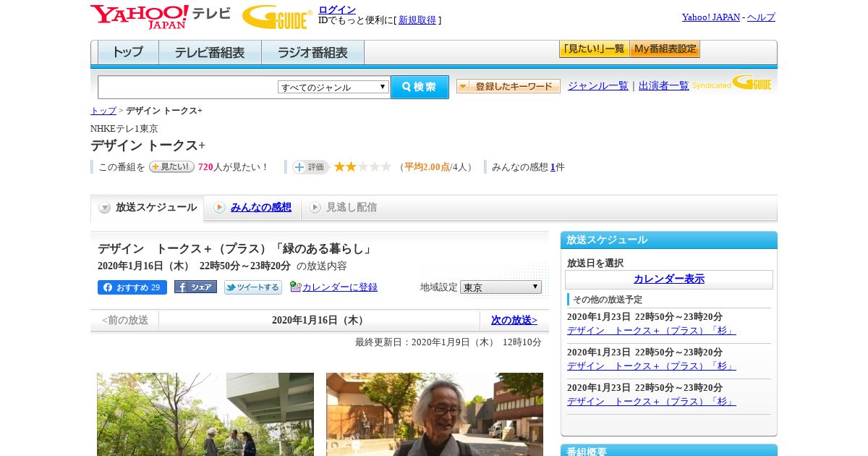Click the Facebook シェア button

[195, 287]
